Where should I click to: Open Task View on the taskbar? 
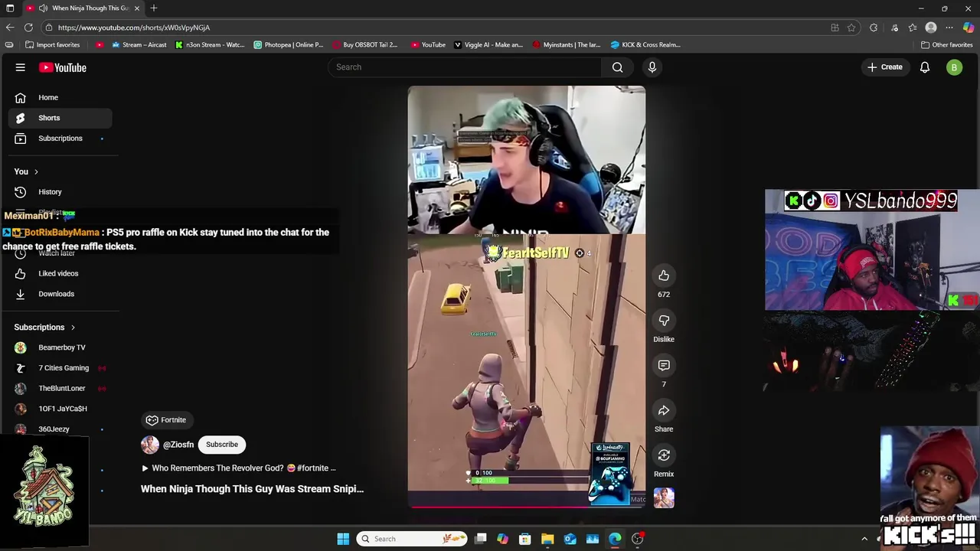(480, 539)
